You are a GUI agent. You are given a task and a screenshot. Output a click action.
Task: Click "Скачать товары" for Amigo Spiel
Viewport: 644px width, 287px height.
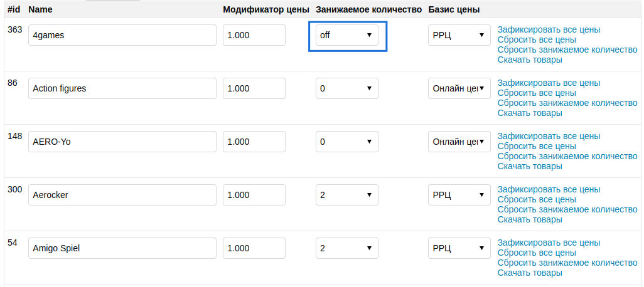coord(530,273)
